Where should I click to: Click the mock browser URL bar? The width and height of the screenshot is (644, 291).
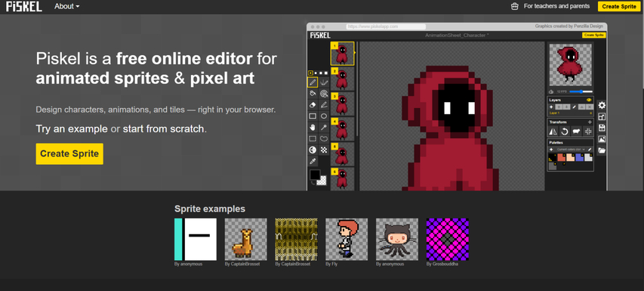pos(386,26)
